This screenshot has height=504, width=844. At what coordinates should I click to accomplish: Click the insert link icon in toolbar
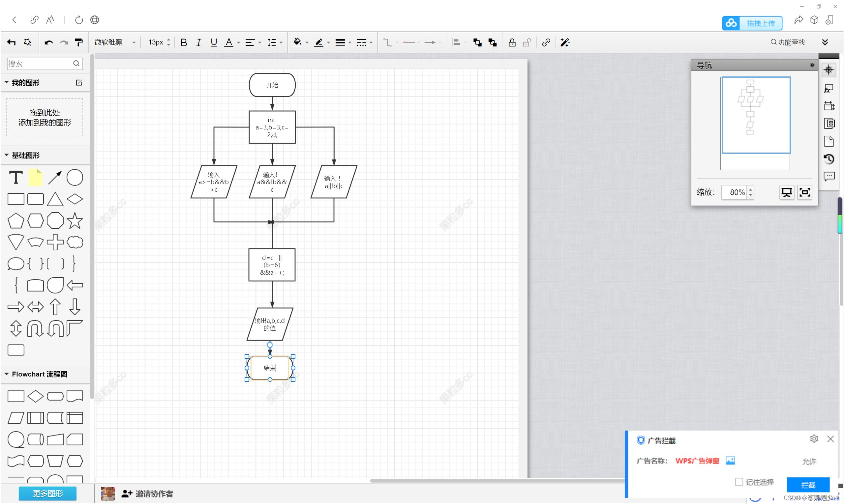click(546, 42)
